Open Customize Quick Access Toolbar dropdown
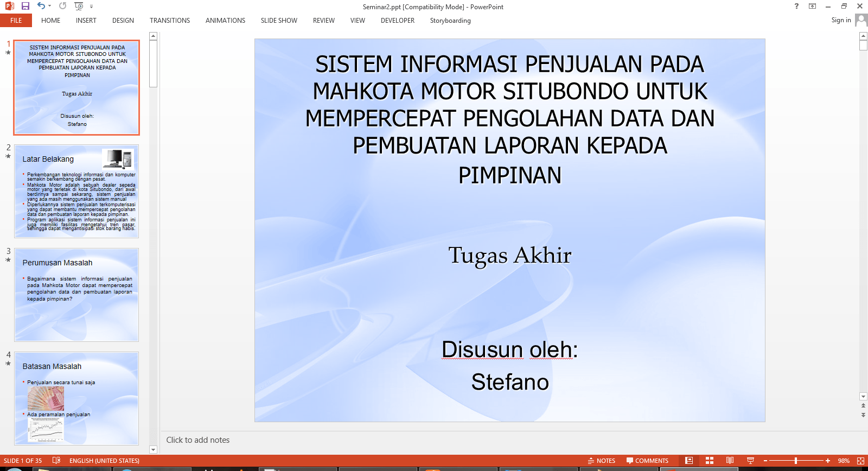 pyautogui.click(x=91, y=7)
